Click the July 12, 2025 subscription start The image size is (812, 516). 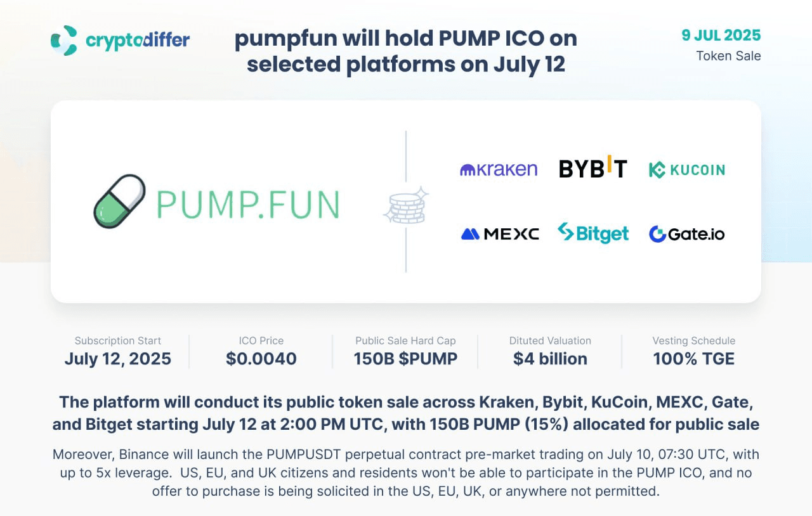(118, 359)
